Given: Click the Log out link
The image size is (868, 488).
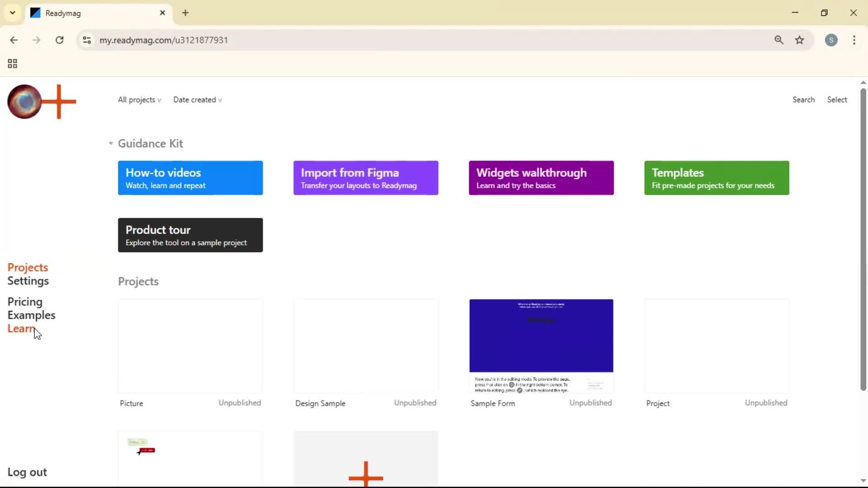Looking at the screenshot, I should pyautogui.click(x=27, y=472).
